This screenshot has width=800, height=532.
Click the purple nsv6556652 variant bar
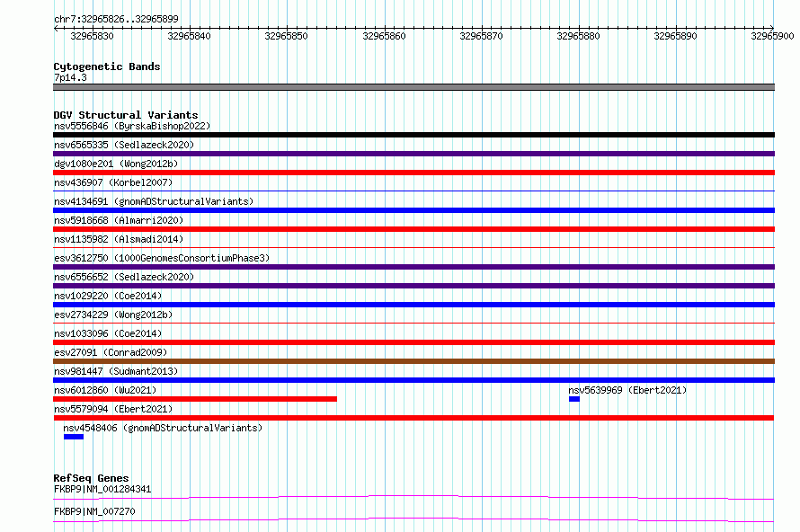coord(413,286)
